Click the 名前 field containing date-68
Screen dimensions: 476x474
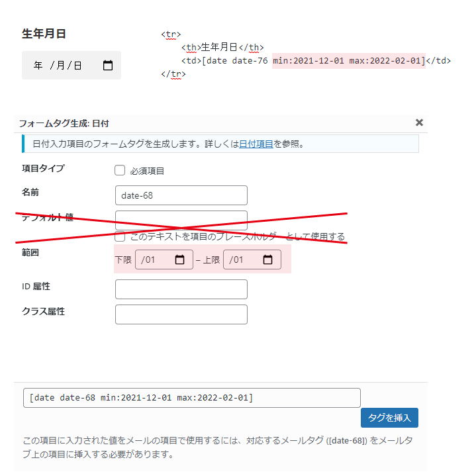pyautogui.click(x=181, y=195)
